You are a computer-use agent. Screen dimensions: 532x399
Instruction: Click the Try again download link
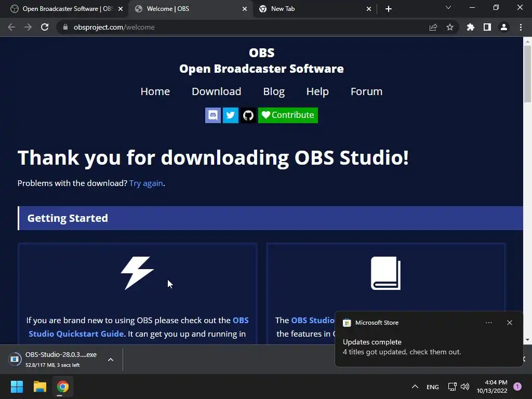point(146,183)
